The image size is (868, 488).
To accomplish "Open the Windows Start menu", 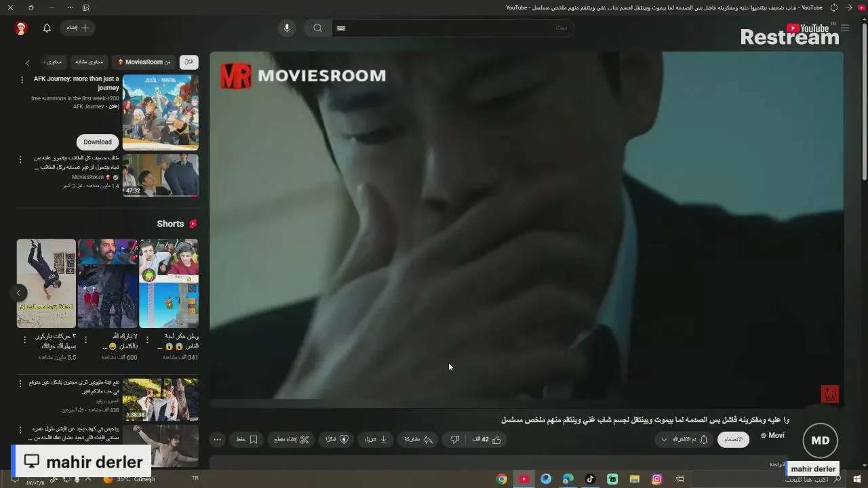I will click(857, 479).
